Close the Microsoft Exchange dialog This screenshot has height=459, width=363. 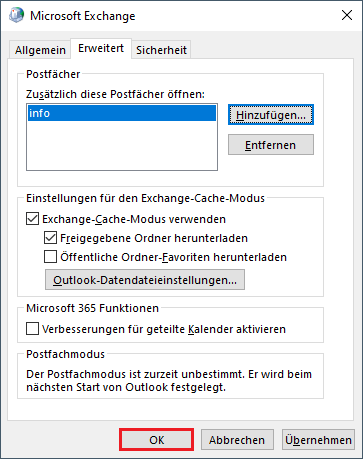(x=347, y=15)
